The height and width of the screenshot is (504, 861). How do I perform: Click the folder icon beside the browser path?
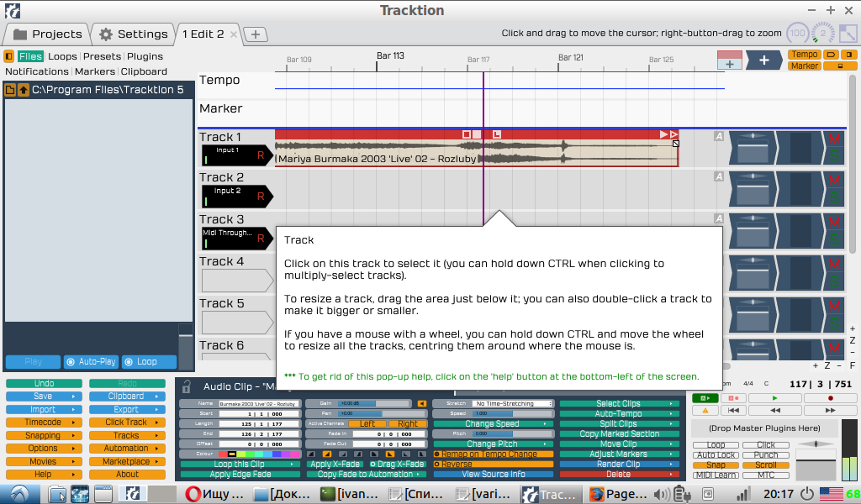coord(10,89)
